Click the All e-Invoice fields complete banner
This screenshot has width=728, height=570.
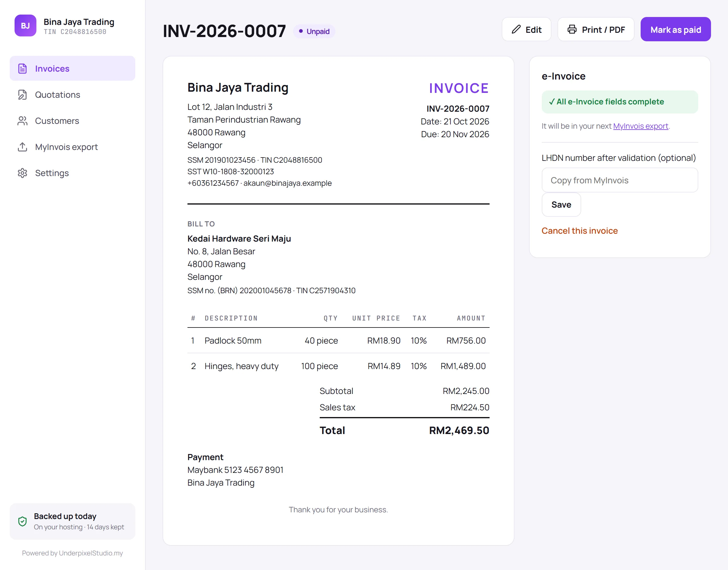[620, 102]
